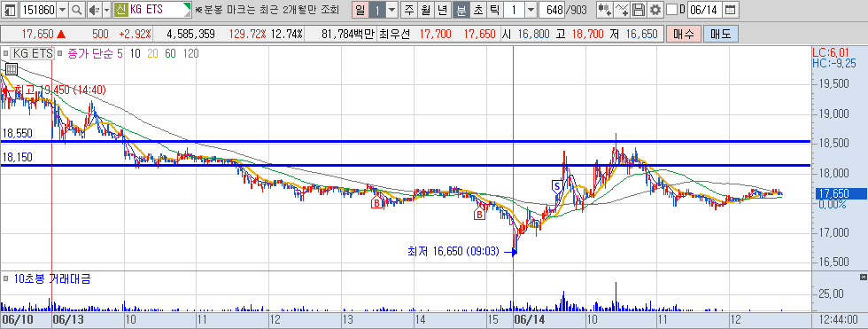Expand the stock code 151860 dropdown
Screen dimensions: 868x329
coord(63,10)
